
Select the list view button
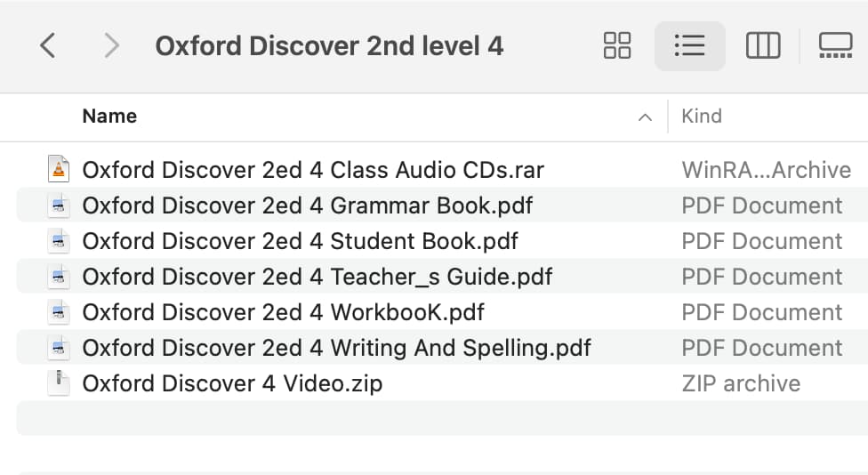tap(690, 46)
